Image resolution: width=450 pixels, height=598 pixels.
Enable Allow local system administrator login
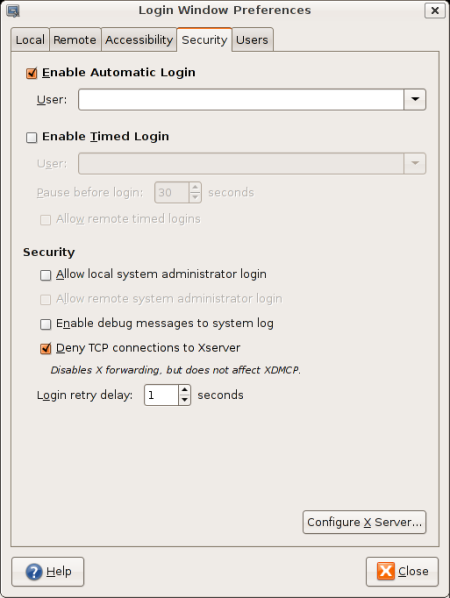click(46, 275)
